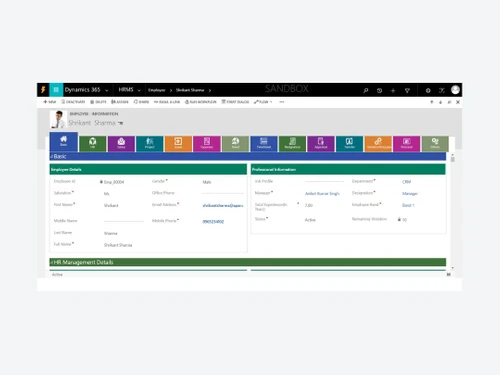Click the empty Middle Name field
This screenshot has width=500, height=375.
click(124, 221)
